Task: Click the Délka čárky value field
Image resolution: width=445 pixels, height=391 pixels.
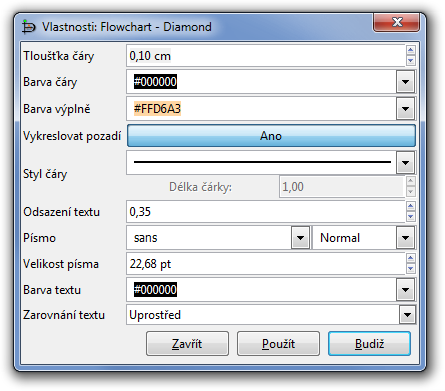Action: pos(342,187)
